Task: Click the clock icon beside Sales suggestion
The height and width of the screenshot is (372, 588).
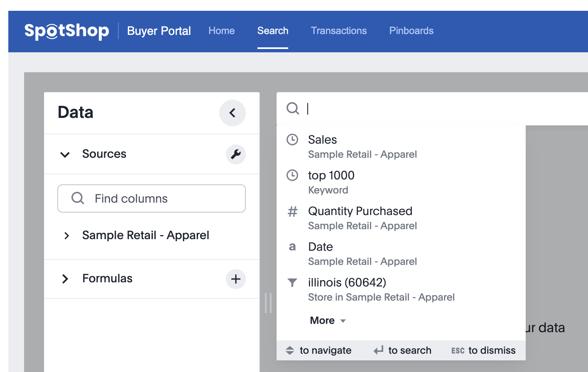Action: click(x=292, y=140)
